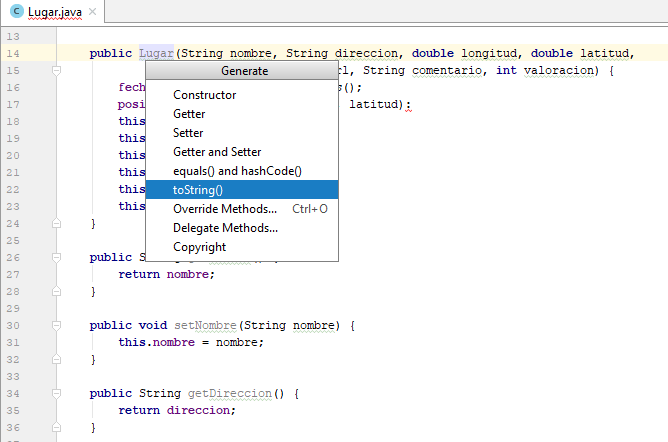This screenshot has width=668, height=442.
Task: Select Getter and Setter option
Action: 217,152
